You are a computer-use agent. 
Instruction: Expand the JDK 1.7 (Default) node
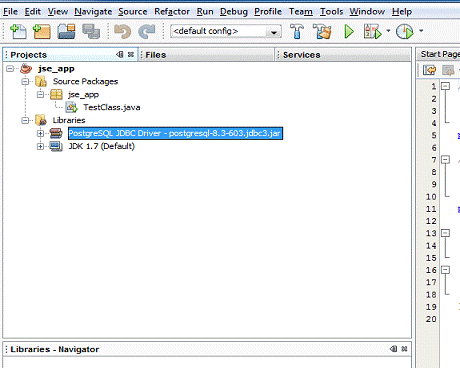(x=40, y=146)
